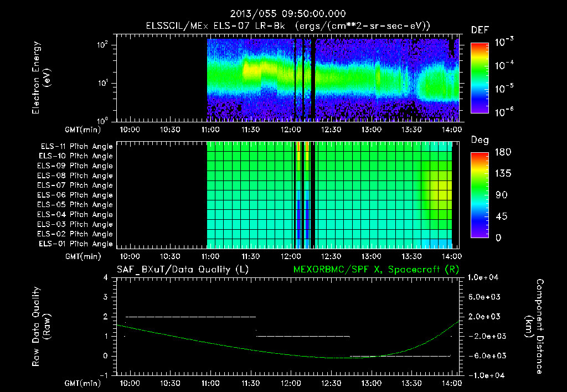
Task: Click the timestamp title 2013/055 09:50:00.000
Action: coord(288,14)
